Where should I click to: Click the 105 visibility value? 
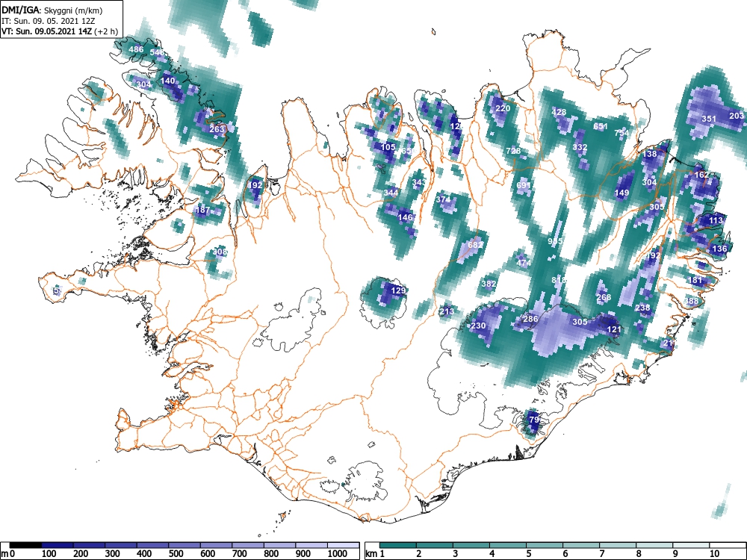[388, 146]
